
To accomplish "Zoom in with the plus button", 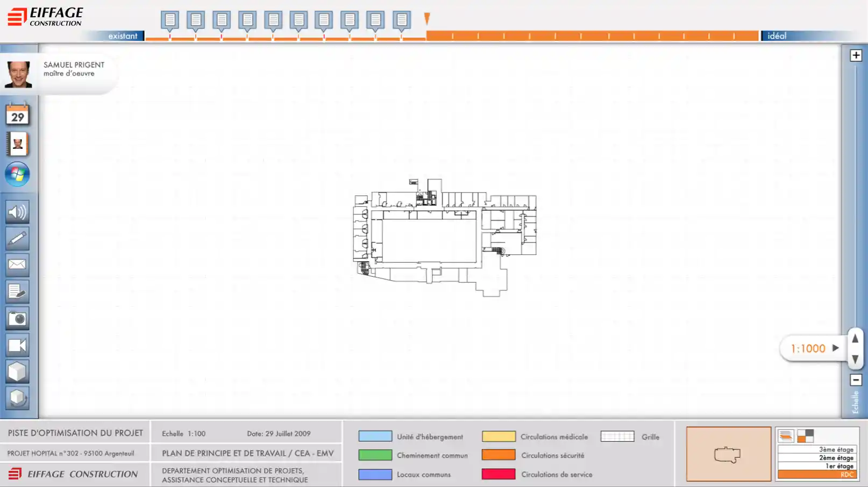I will pyautogui.click(x=856, y=55).
